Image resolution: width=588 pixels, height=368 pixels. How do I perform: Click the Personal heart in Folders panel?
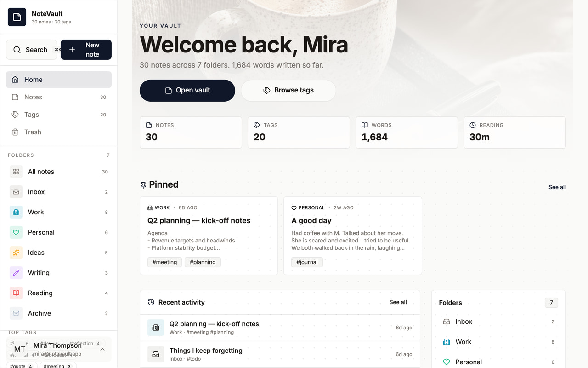click(446, 362)
